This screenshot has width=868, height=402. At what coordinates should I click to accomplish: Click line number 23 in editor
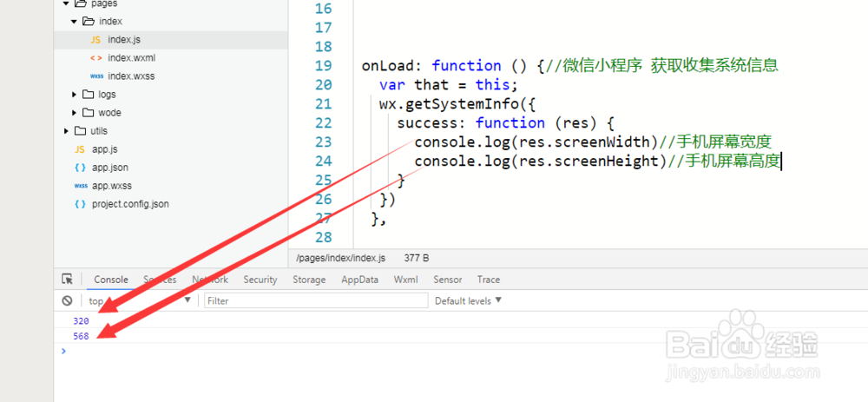tap(323, 142)
